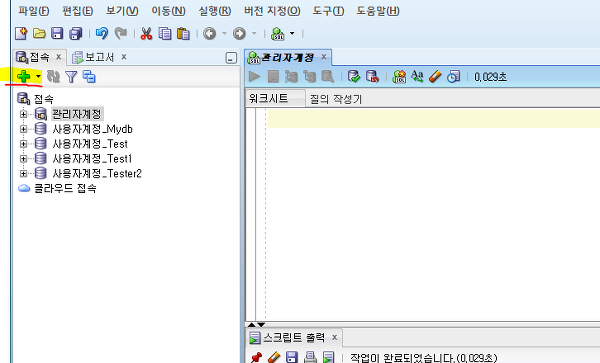Click the New file toolbar icon
The width and height of the screenshot is (600, 363).
[x=21, y=34]
